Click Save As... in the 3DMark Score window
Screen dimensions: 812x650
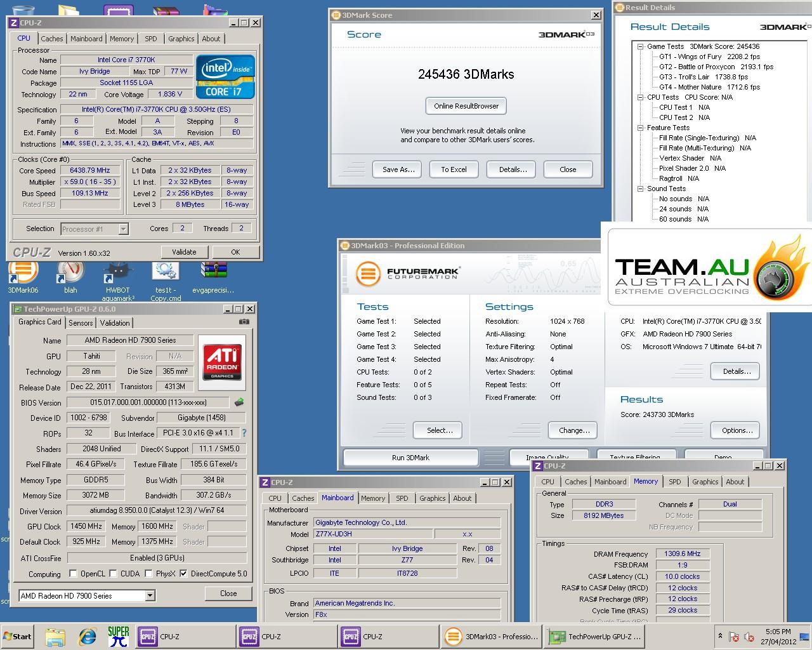398,169
